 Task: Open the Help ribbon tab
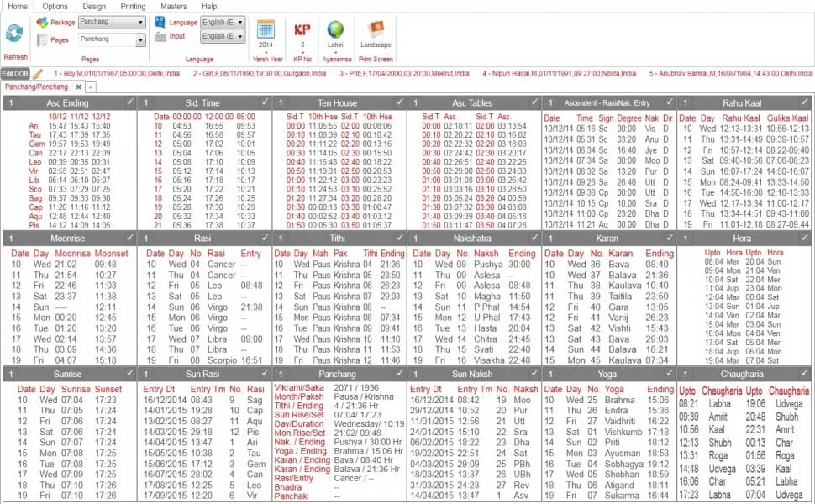(209, 6)
